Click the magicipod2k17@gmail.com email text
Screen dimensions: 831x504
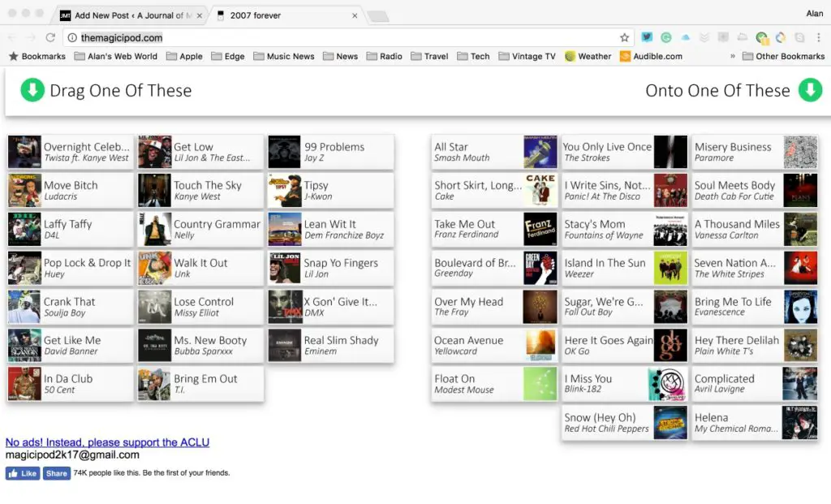pyautogui.click(x=72, y=454)
